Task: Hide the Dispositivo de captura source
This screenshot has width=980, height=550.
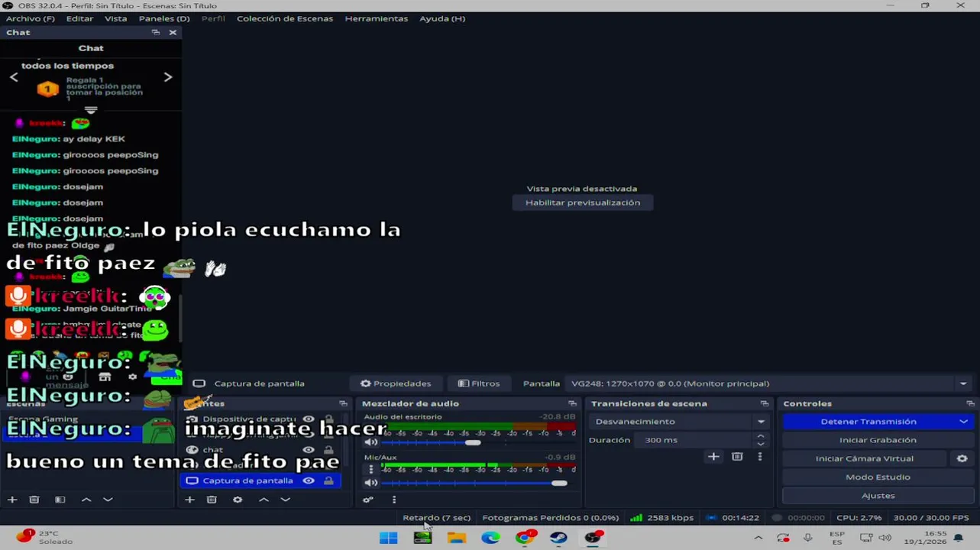Action: 309,419
